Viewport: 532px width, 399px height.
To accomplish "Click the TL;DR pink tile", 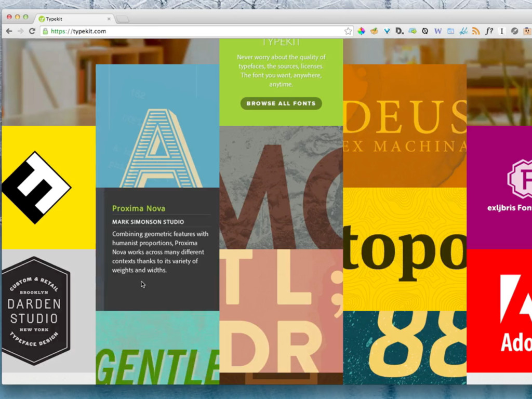I will click(x=281, y=311).
